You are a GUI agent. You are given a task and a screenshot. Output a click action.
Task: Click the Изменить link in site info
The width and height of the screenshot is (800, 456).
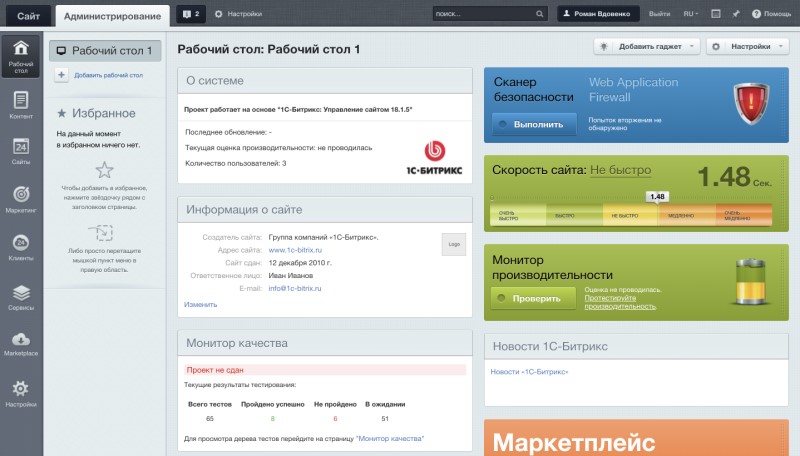(200, 303)
